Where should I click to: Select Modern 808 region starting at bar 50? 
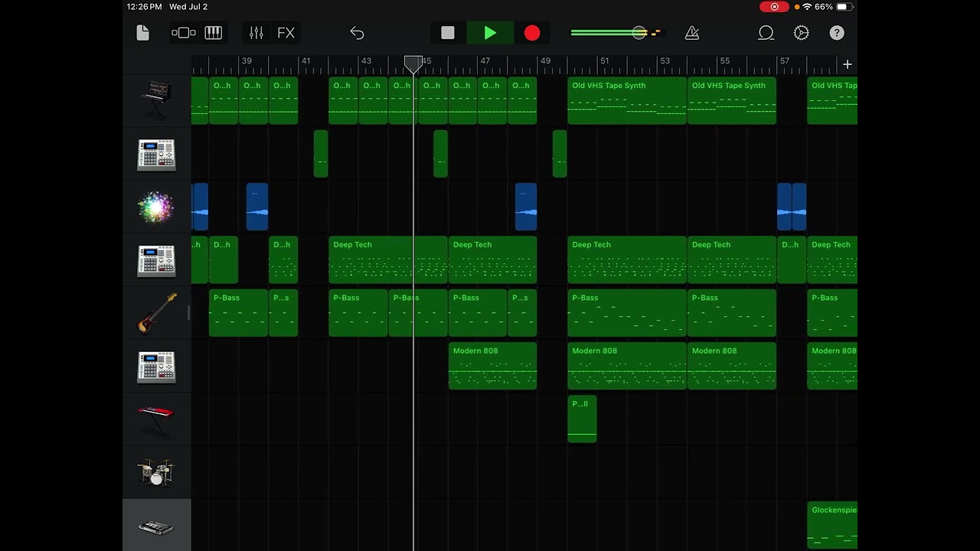click(627, 366)
